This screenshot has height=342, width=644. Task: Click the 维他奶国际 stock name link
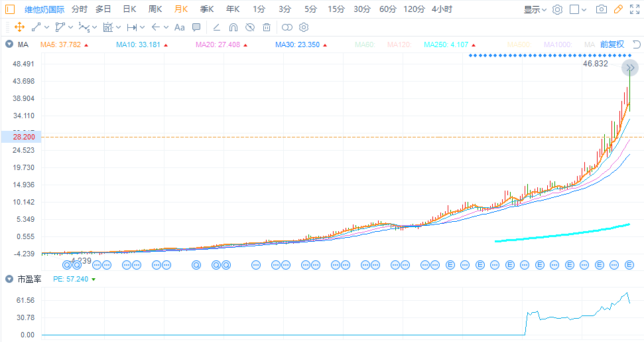44,9
